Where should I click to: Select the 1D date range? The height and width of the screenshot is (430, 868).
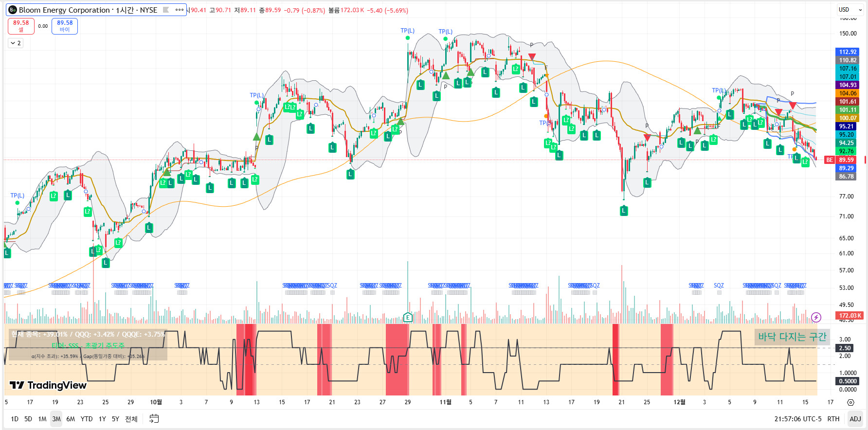tap(15, 419)
